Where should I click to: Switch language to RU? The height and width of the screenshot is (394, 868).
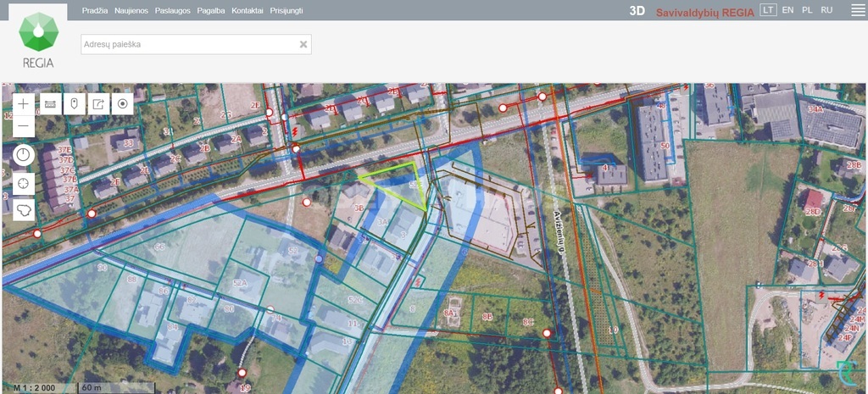click(826, 10)
